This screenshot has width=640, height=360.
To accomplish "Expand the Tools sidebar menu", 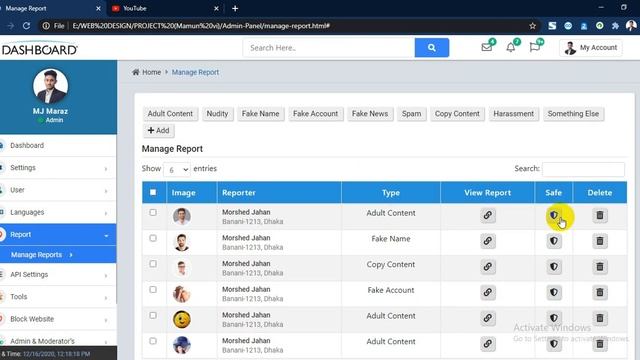I will pos(58,297).
